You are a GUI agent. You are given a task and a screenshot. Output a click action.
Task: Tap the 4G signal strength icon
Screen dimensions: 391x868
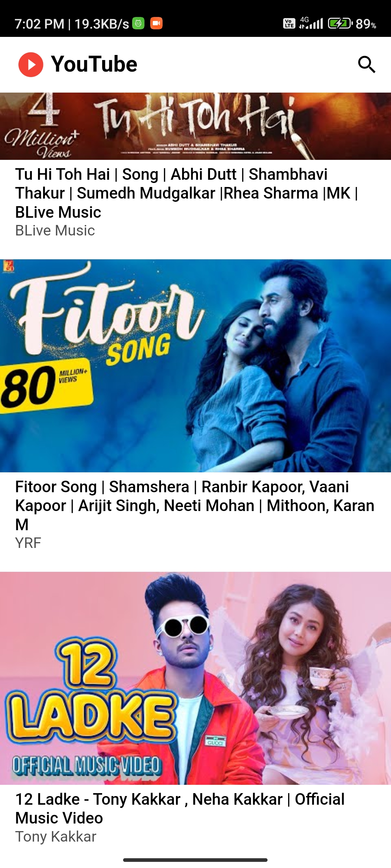311,23
